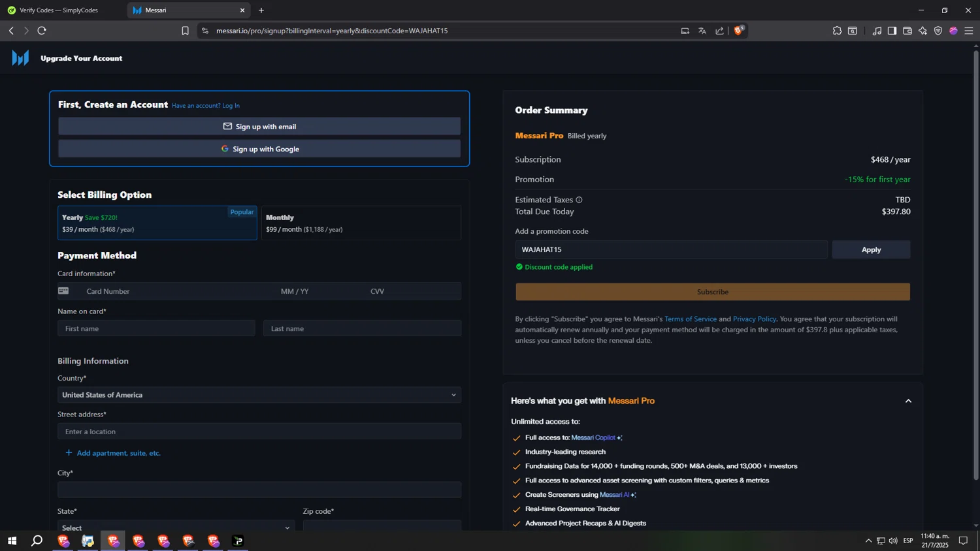
Task: Toggle the browser sidebar panel icon
Action: coord(892,31)
